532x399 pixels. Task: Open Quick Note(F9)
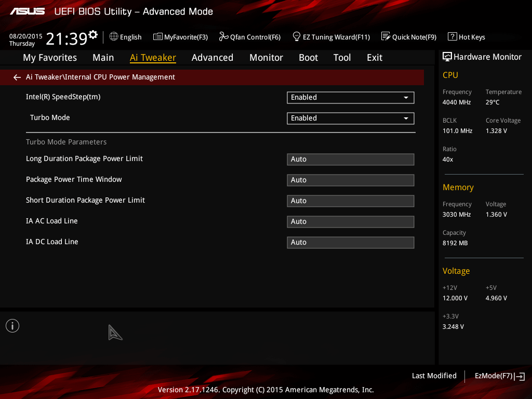tap(409, 37)
